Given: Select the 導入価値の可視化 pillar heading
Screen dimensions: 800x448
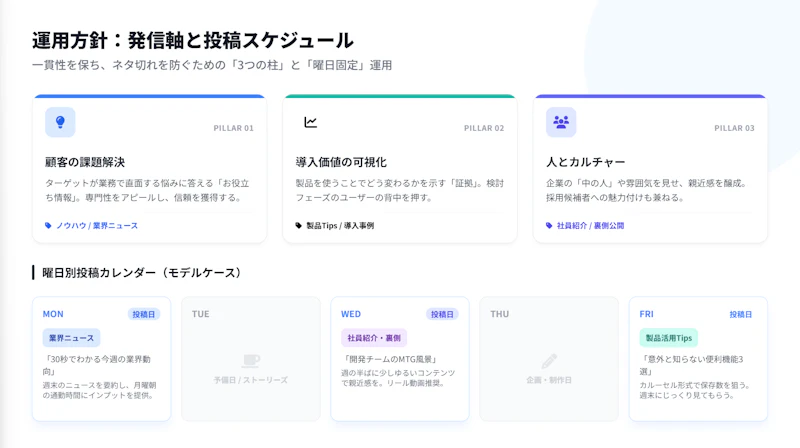Looking at the screenshot, I should 341,162.
